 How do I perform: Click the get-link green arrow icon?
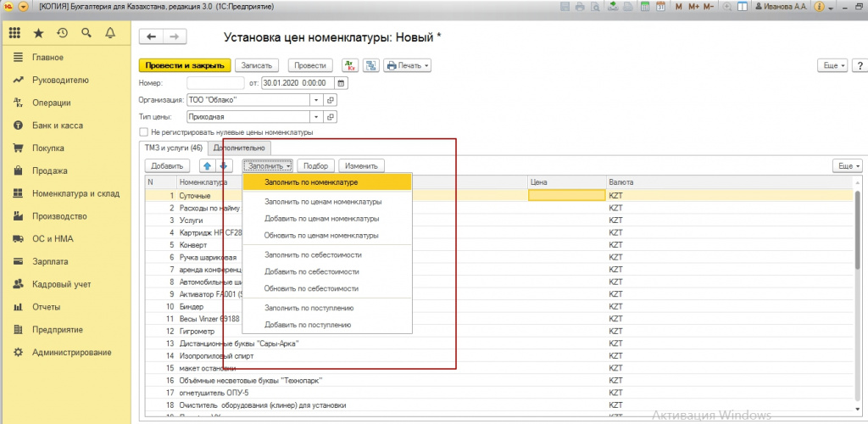[x=613, y=7]
